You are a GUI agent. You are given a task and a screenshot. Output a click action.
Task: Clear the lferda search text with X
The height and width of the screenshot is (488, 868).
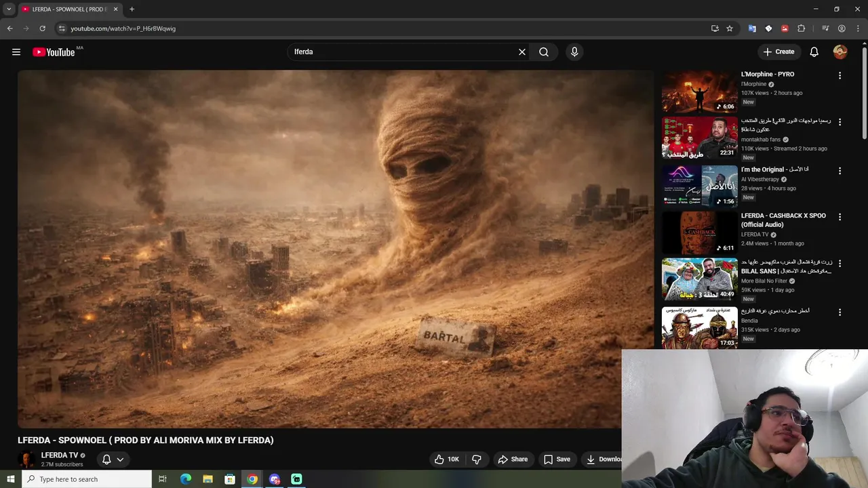click(x=522, y=52)
